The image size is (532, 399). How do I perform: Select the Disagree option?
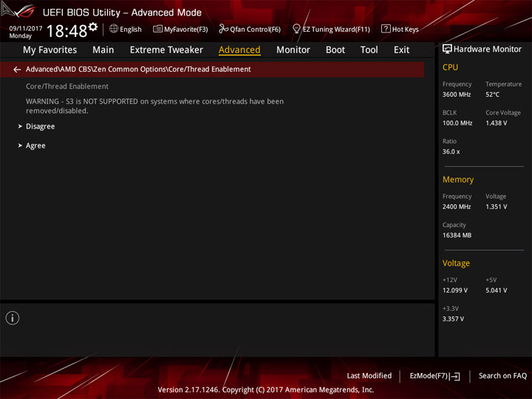(40, 126)
